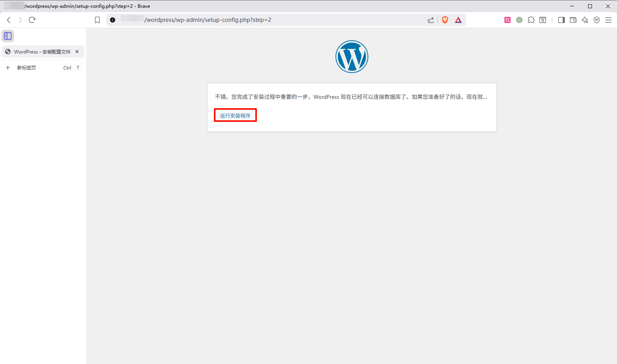The image size is (617, 364).
Task: Open Brave VPN shield icon
Action: (x=597, y=20)
